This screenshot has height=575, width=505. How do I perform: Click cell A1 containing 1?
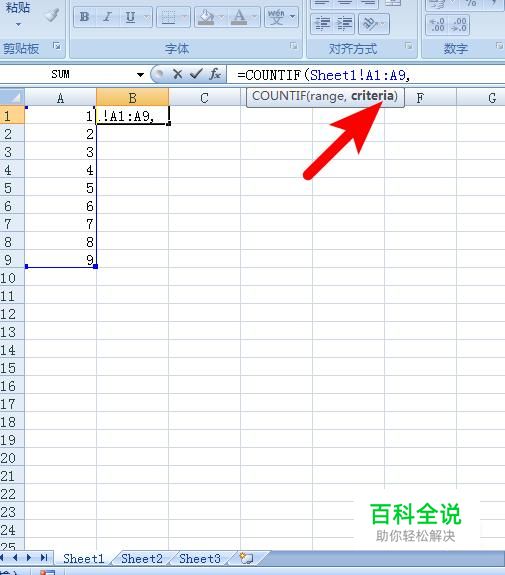(61, 116)
